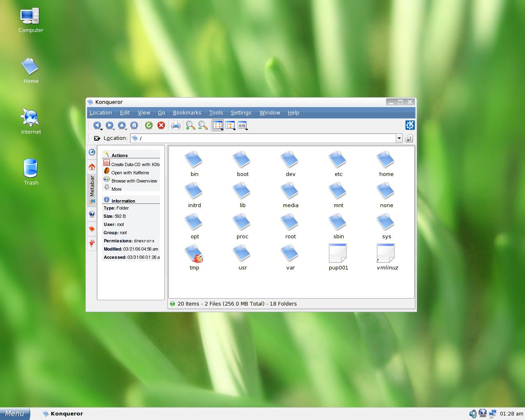Image resolution: width=525 pixels, height=420 pixels.
Task: Go back with the Back arrow button
Action: (97, 126)
